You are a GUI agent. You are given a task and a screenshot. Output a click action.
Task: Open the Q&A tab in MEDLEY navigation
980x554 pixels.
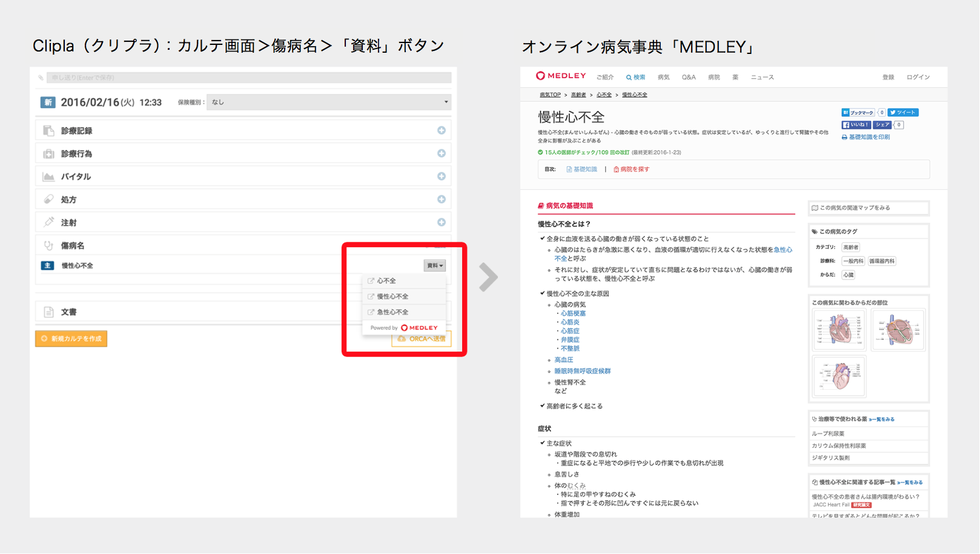(x=689, y=78)
